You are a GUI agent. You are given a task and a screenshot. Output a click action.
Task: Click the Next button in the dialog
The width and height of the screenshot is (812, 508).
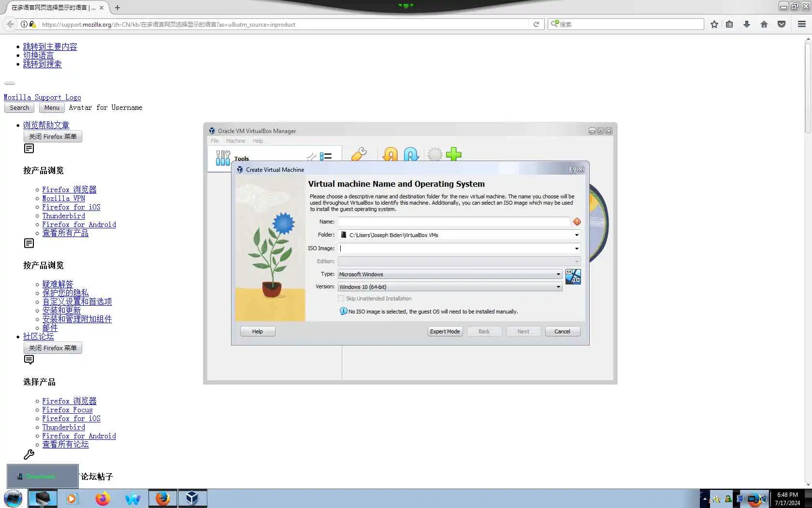523,331
